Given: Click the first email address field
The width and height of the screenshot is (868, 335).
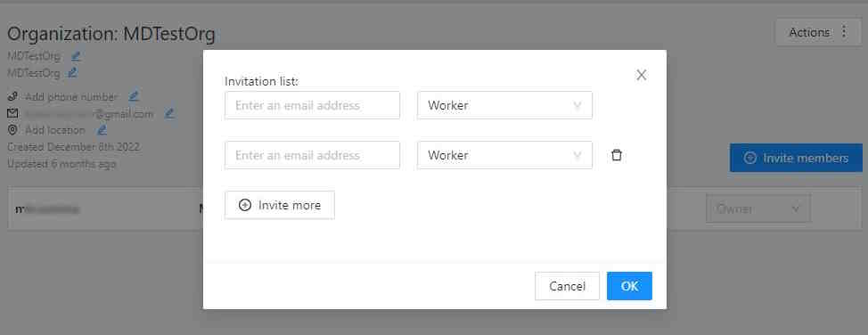Looking at the screenshot, I should click(312, 105).
